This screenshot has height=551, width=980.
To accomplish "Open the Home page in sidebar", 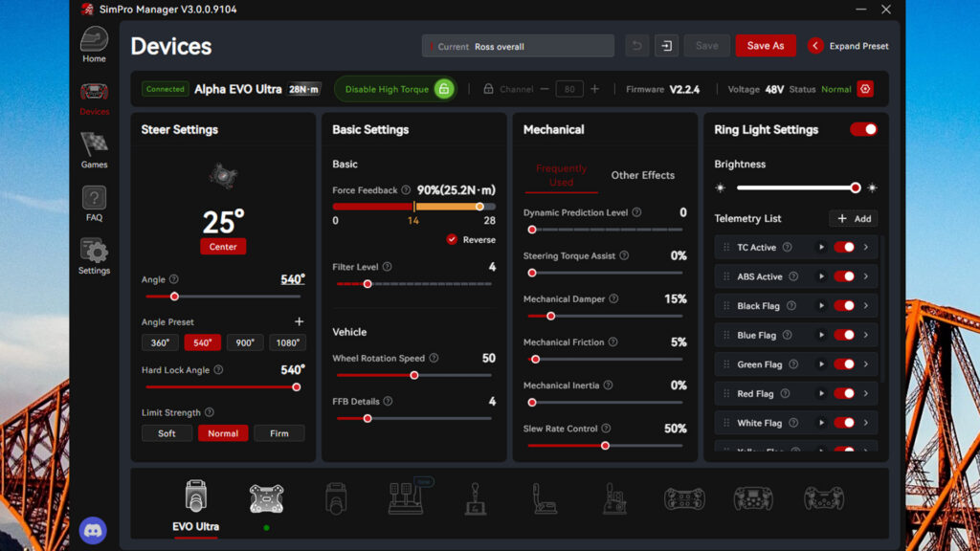I will pyautogui.click(x=94, y=43).
